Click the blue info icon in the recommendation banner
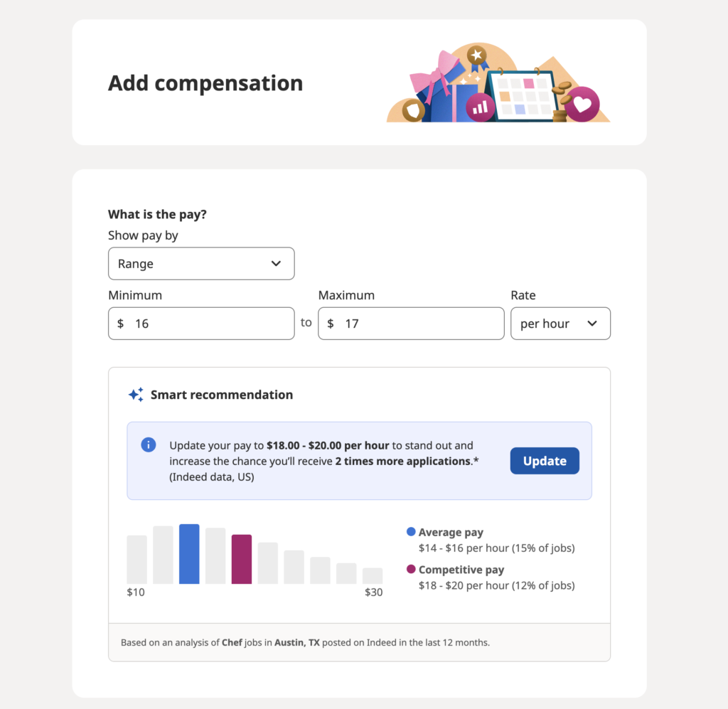 point(149,444)
